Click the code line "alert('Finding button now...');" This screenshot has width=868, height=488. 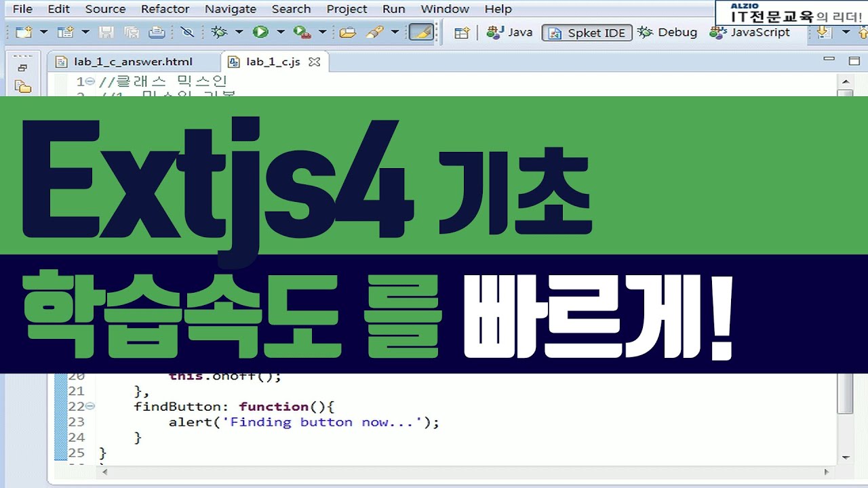click(x=304, y=422)
